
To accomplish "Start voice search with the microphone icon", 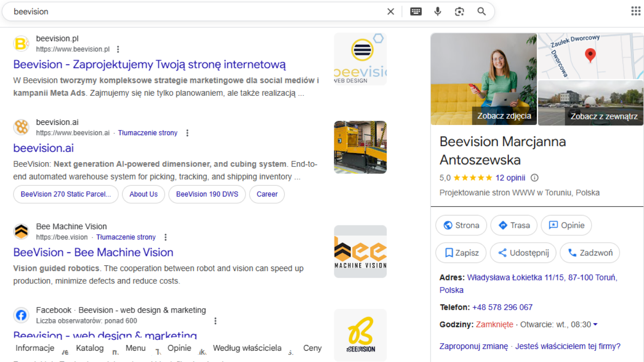I will click(438, 11).
